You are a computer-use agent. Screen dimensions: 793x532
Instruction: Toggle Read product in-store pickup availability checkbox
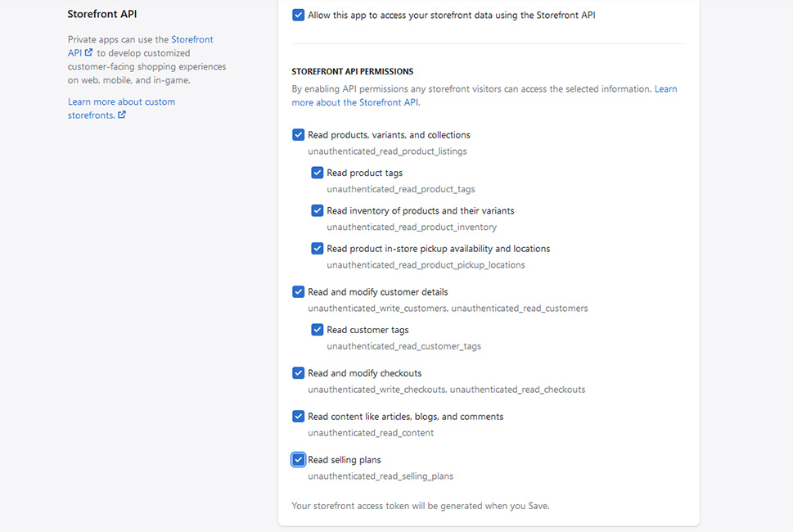pyautogui.click(x=317, y=248)
